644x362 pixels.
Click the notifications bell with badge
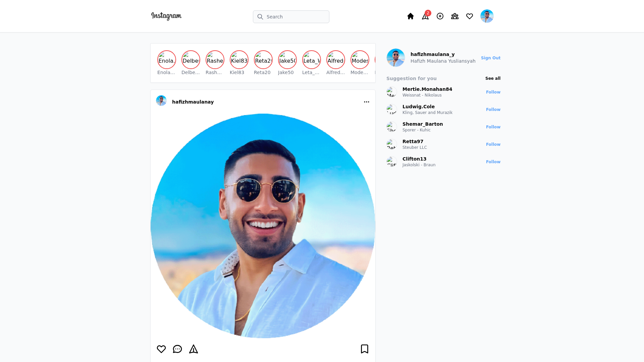(x=425, y=16)
